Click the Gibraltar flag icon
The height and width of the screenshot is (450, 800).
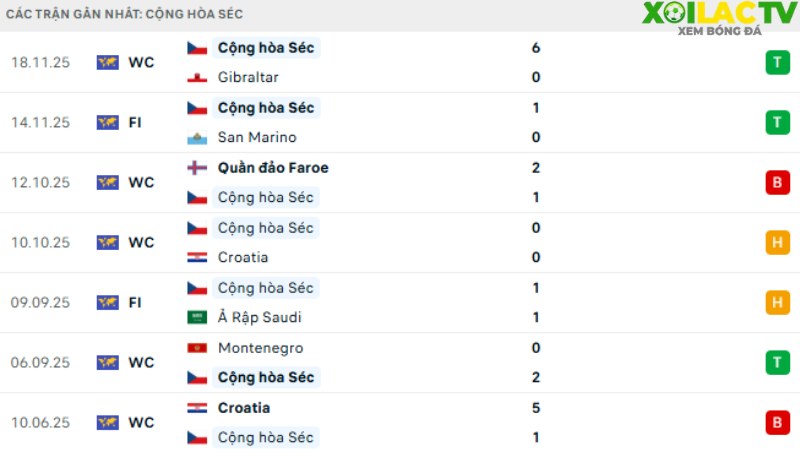(197, 78)
